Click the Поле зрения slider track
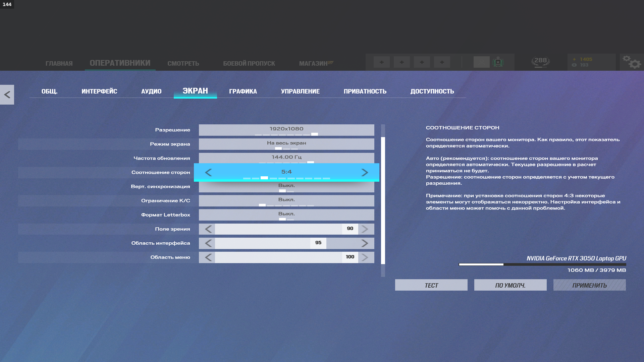 tap(286, 229)
